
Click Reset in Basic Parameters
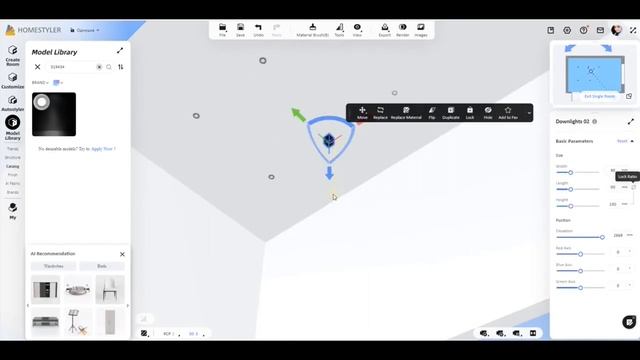pyautogui.click(x=622, y=141)
